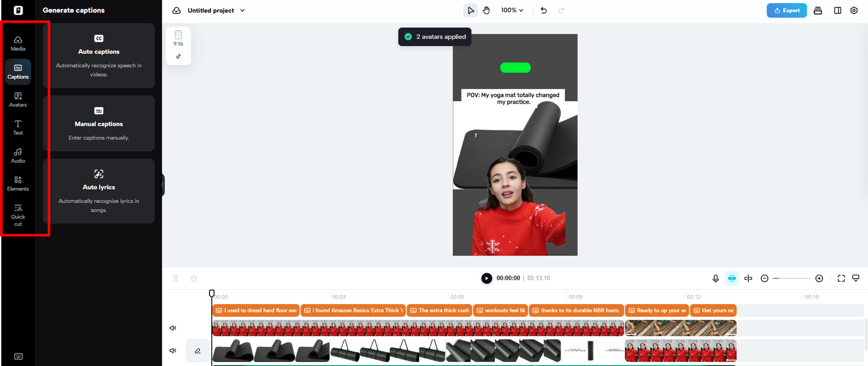
Task: Click the split-at-playhead icon near microphone
Action: pos(748,278)
